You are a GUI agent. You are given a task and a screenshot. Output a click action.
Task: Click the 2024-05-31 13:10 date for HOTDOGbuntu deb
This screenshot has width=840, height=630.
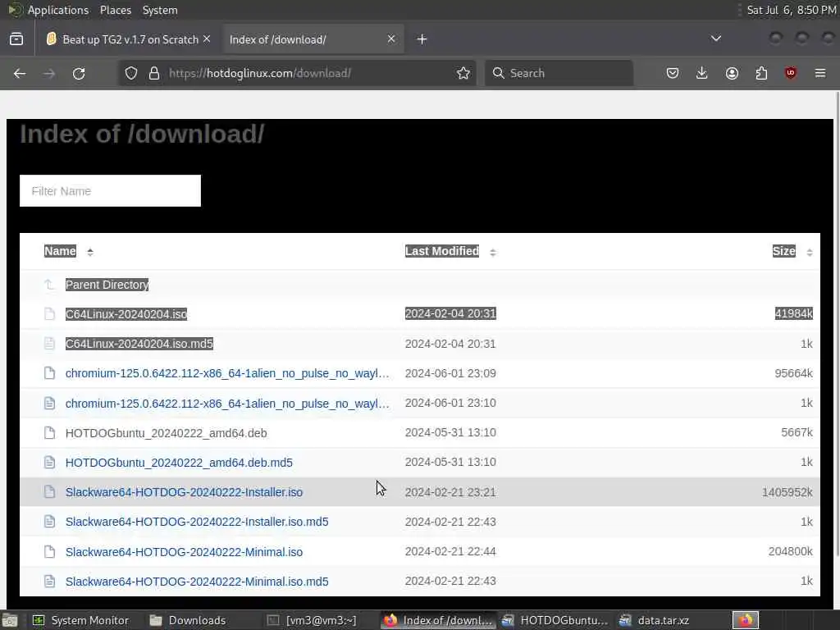coord(450,432)
